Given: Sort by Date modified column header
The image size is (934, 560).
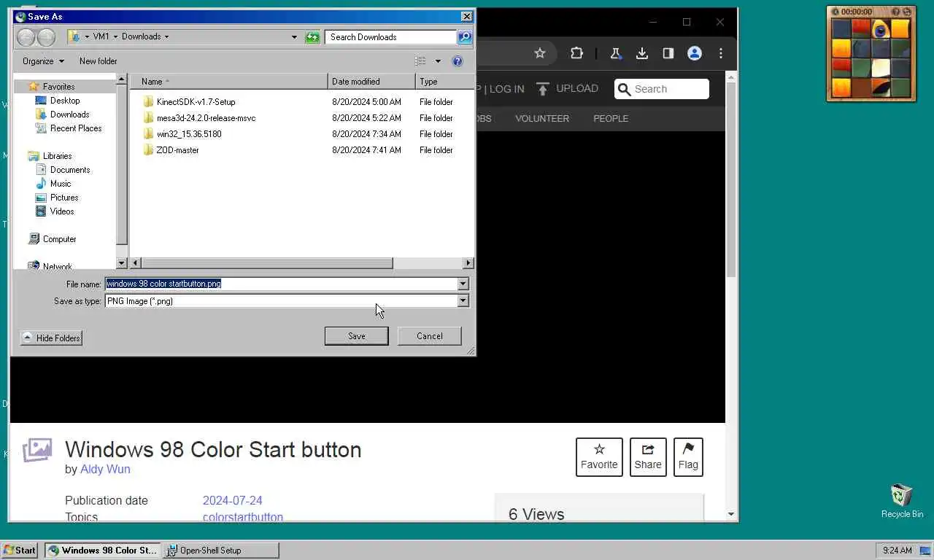Looking at the screenshot, I should (x=371, y=82).
